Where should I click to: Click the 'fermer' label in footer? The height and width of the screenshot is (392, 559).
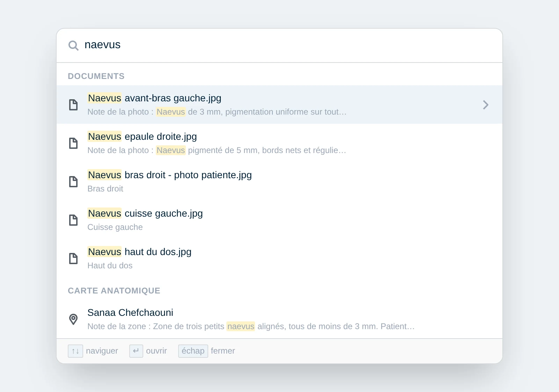[223, 351]
